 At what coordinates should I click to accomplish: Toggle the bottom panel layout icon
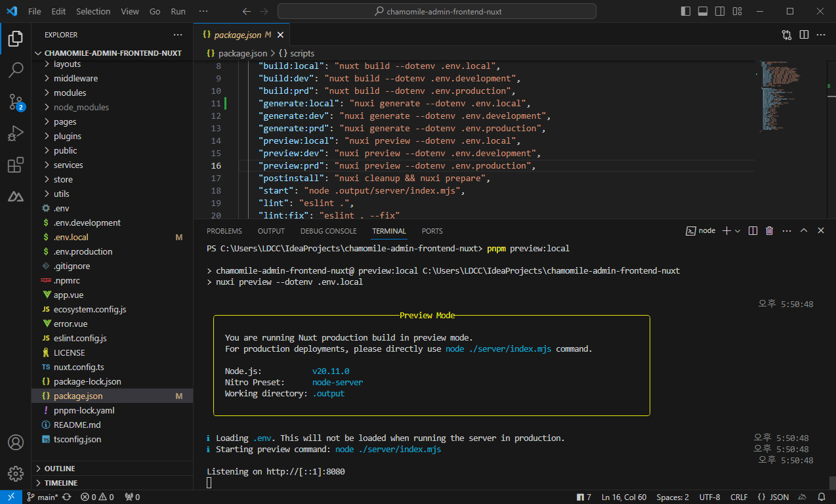coord(703,11)
